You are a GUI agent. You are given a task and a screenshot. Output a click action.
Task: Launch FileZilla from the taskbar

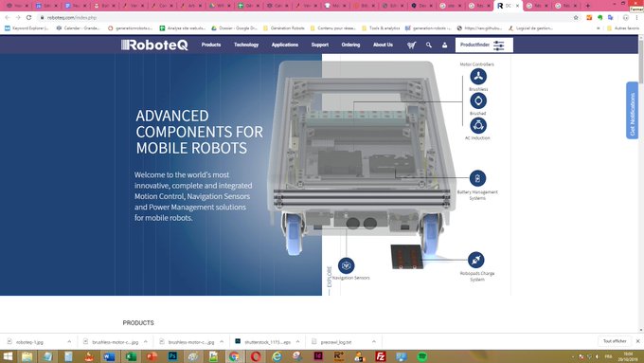click(x=381, y=356)
